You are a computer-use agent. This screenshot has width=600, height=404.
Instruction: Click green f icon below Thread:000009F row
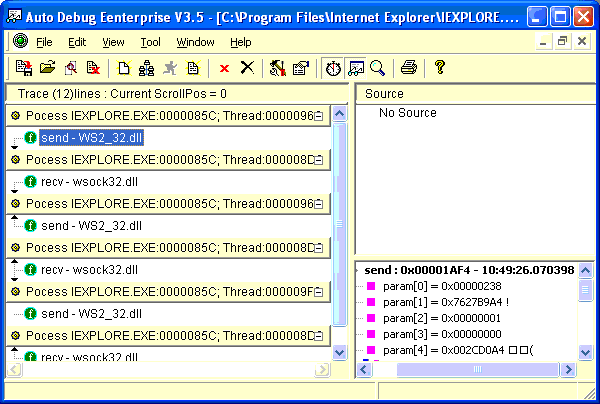pos(31,314)
